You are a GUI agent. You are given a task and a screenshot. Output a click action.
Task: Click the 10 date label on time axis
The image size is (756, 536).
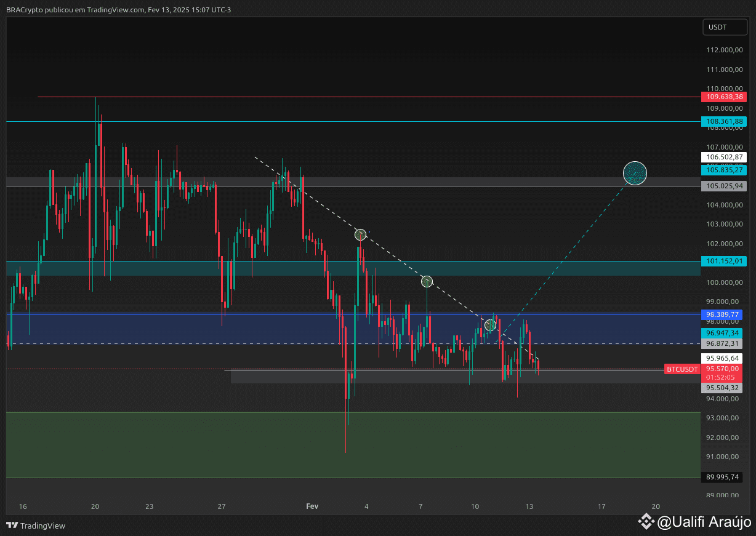pyautogui.click(x=475, y=506)
